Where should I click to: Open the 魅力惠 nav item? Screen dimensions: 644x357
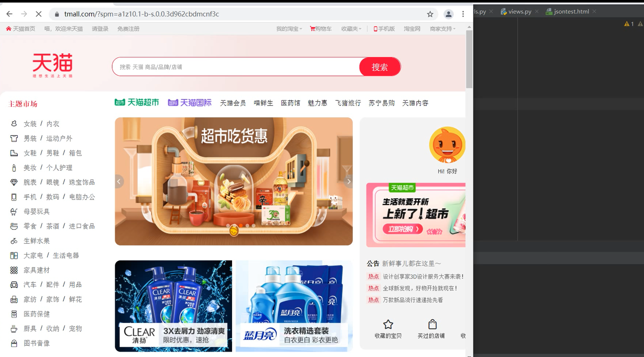tap(318, 103)
